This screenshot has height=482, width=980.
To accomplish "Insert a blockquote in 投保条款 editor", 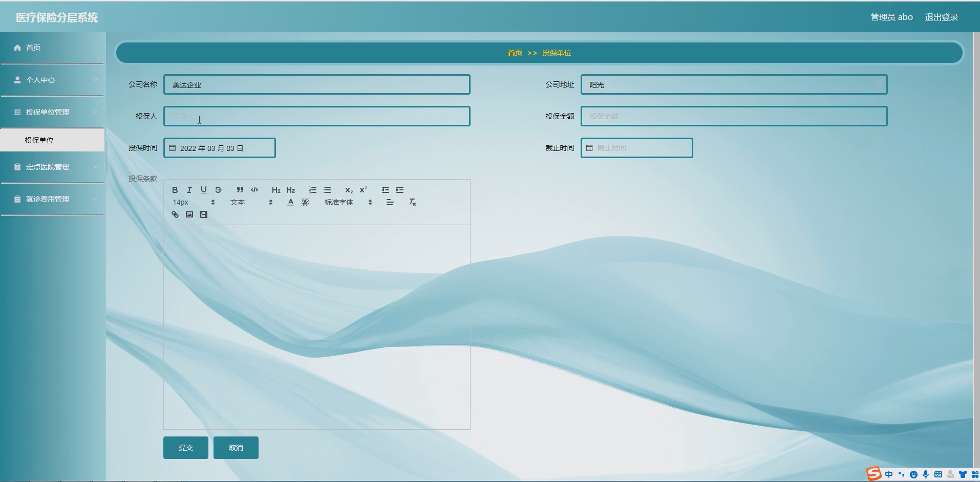I will (x=241, y=190).
